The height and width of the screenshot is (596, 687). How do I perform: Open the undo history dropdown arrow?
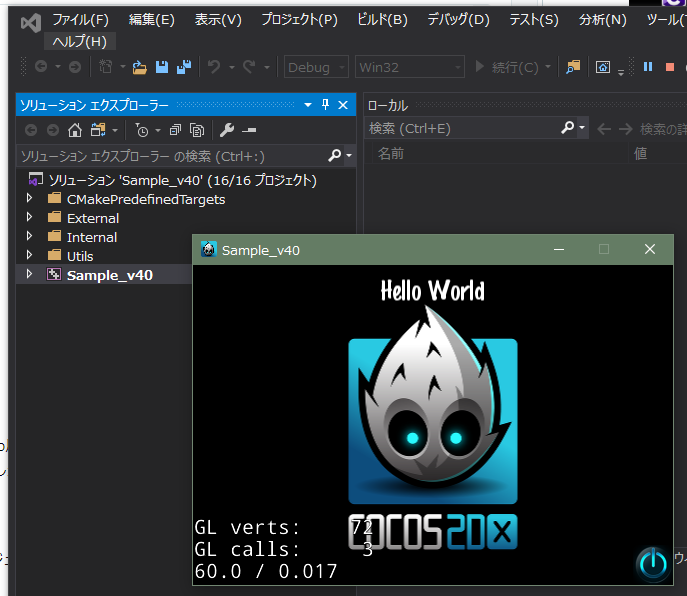pyautogui.click(x=232, y=67)
